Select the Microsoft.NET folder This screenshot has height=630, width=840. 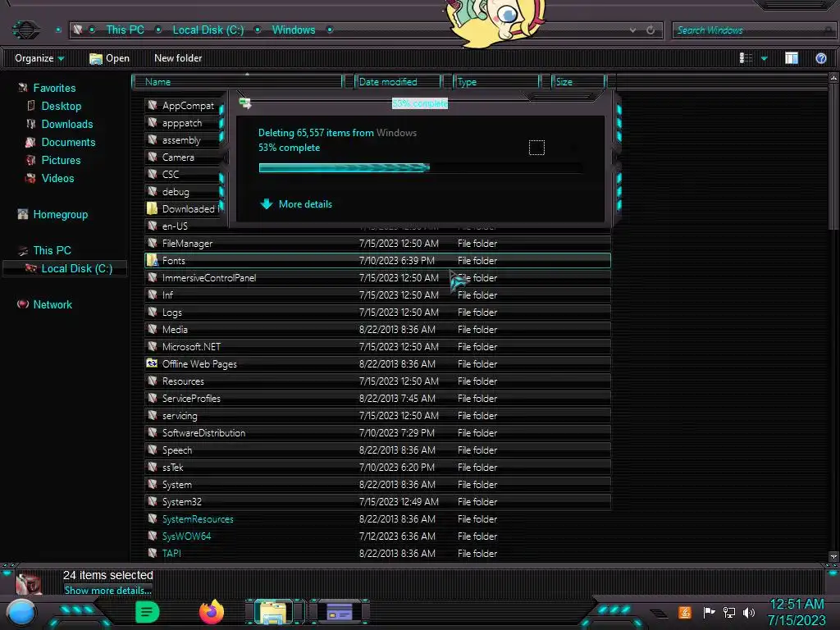point(377,347)
